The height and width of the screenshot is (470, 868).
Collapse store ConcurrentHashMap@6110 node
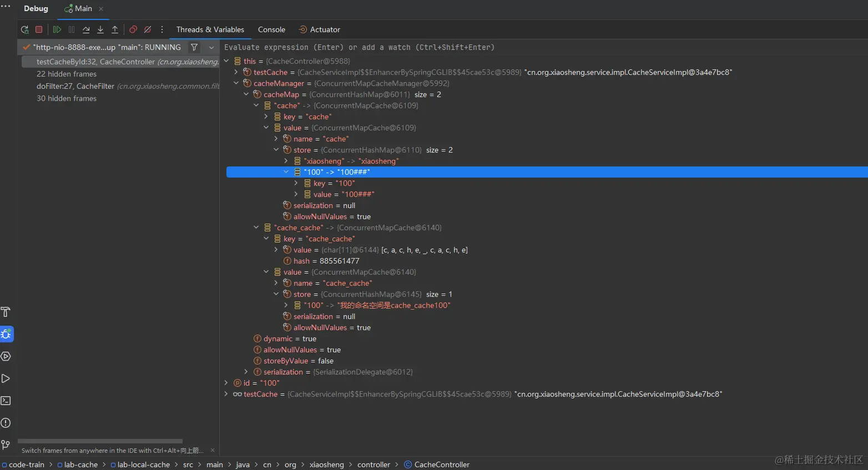276,150
